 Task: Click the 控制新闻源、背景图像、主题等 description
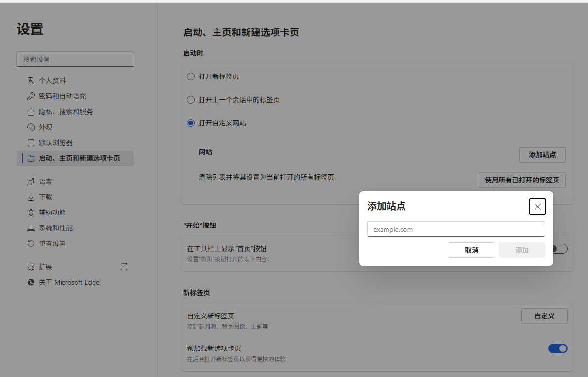(x=228, y=327)
